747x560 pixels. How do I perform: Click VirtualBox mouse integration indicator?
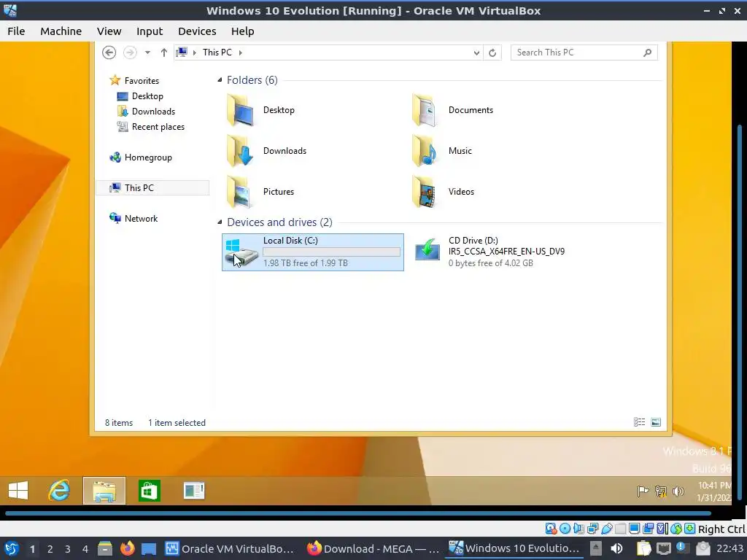676,529
